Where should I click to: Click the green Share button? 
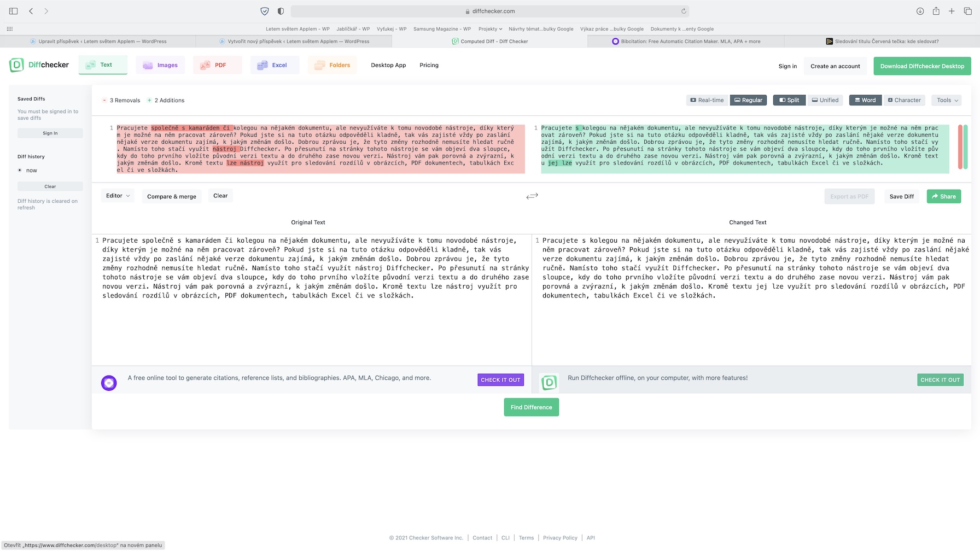coord(944,196)
